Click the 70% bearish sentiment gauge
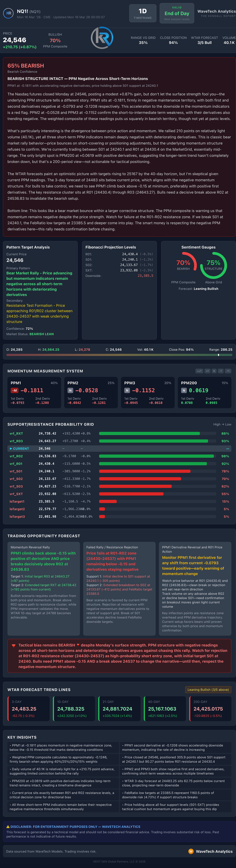The width and height of the screenshot is (236, 868). pos(183,265)
